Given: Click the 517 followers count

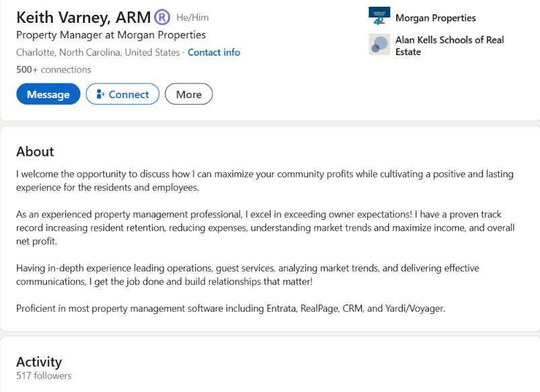Looking at the screenshot, I should point(44,375).
